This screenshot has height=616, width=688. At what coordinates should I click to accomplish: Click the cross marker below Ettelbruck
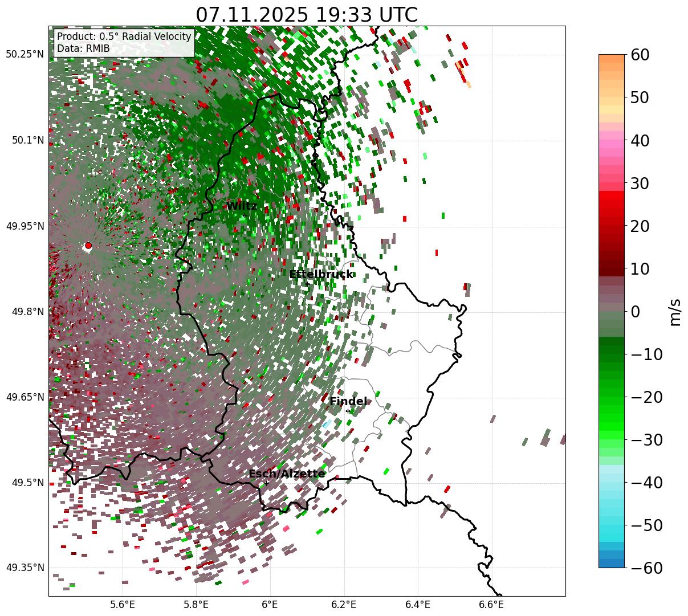click(x=307, y=284)
